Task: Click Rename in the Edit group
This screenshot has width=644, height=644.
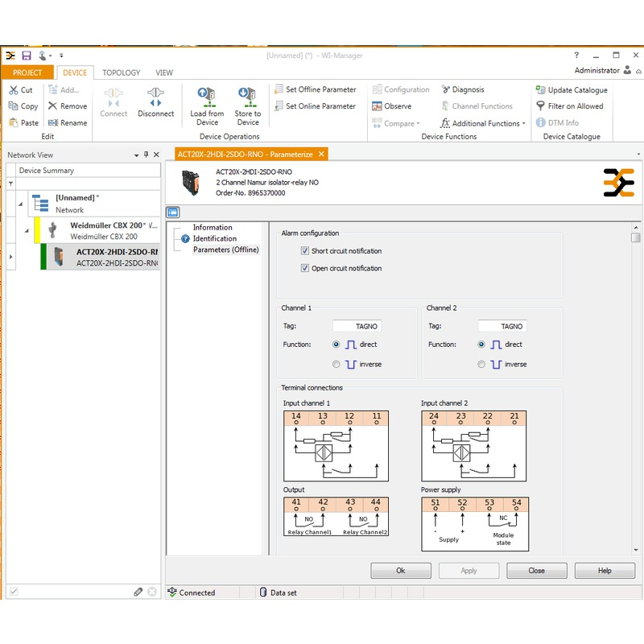Action: click(68, 122)
